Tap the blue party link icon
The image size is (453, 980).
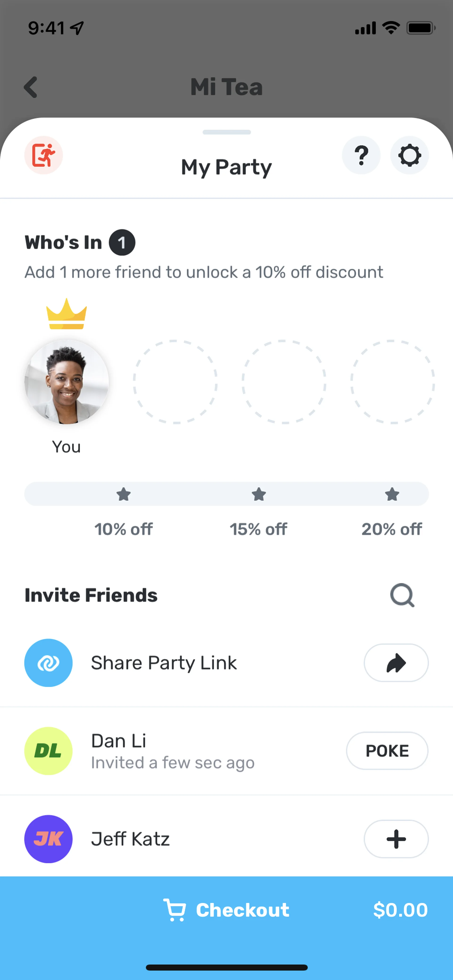tap(48, 663)
